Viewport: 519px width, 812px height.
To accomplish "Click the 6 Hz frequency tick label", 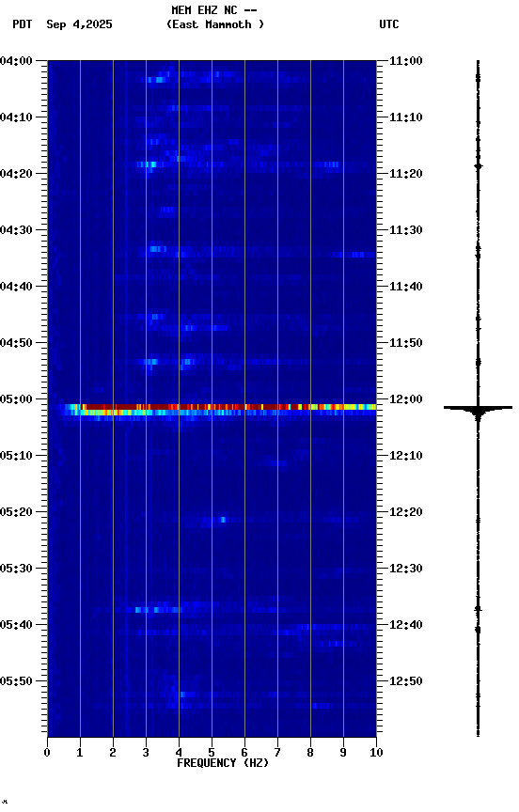I will click(x=244, y=753).
